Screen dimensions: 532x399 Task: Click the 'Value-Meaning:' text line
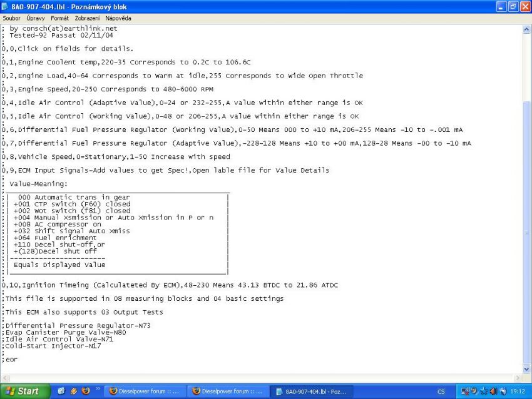click(38, 184)
